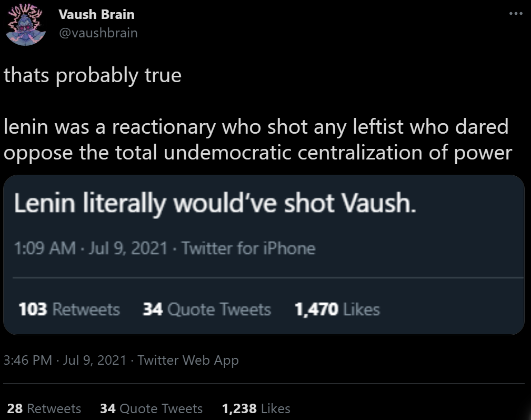The height and width of the screenshot is (420, 531).
Task: Click the 1:09 AM time in embedded screenshot
Action: [44, 248]
